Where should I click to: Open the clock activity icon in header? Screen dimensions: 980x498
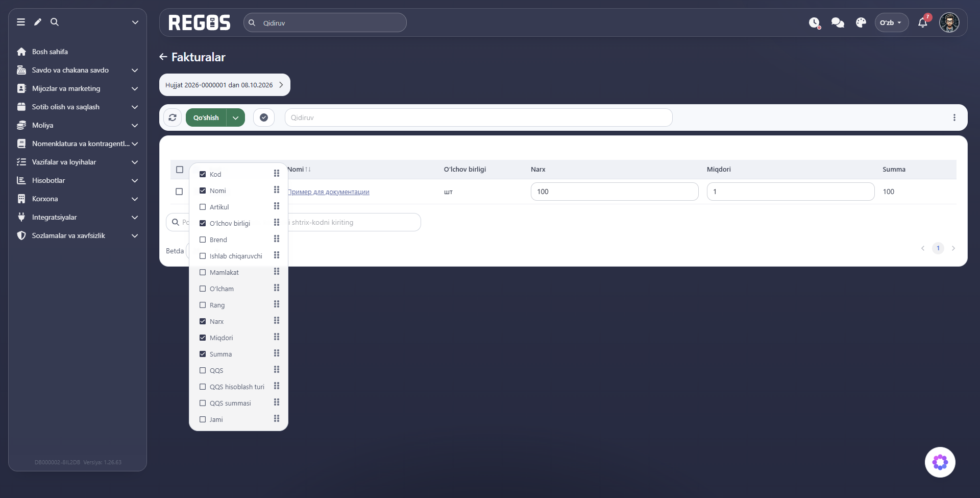[x=815, y=23]
